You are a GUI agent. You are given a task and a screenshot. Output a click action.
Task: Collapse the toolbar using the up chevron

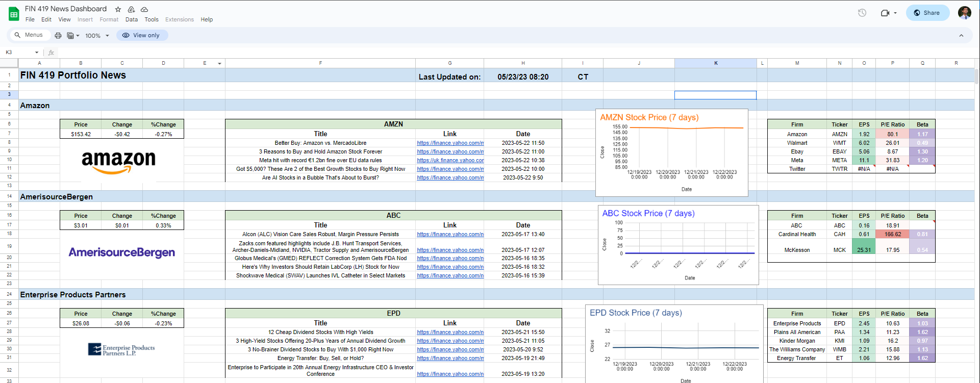[961, 36]
